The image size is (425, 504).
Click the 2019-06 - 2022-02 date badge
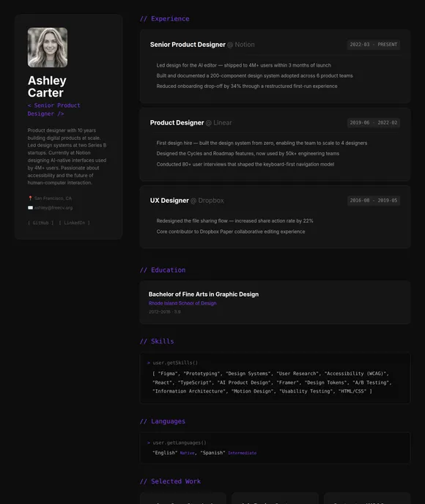click(374, 123)
